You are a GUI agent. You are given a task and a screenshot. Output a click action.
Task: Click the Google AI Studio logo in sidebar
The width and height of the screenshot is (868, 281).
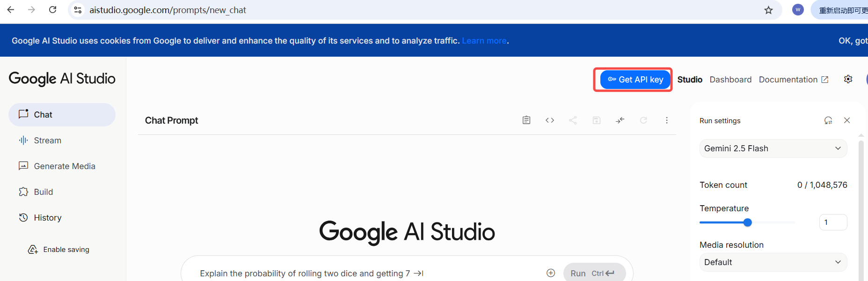(x=62, y=79)
